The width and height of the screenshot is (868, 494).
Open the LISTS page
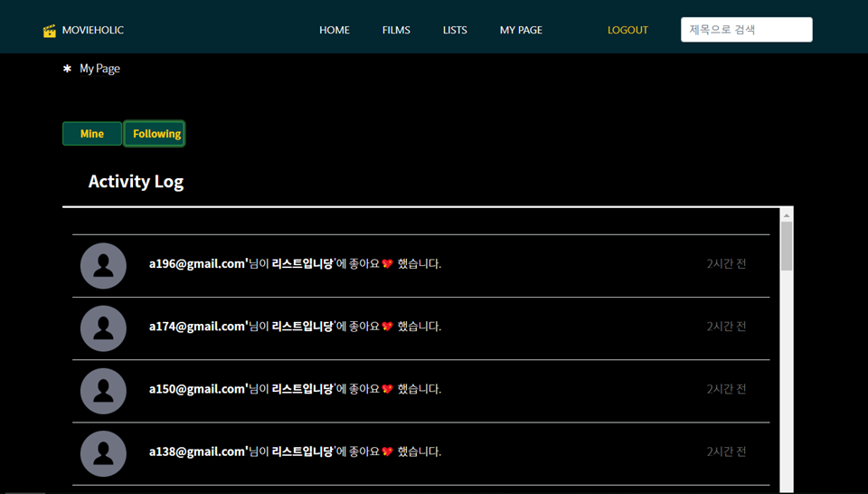(455, 30)
